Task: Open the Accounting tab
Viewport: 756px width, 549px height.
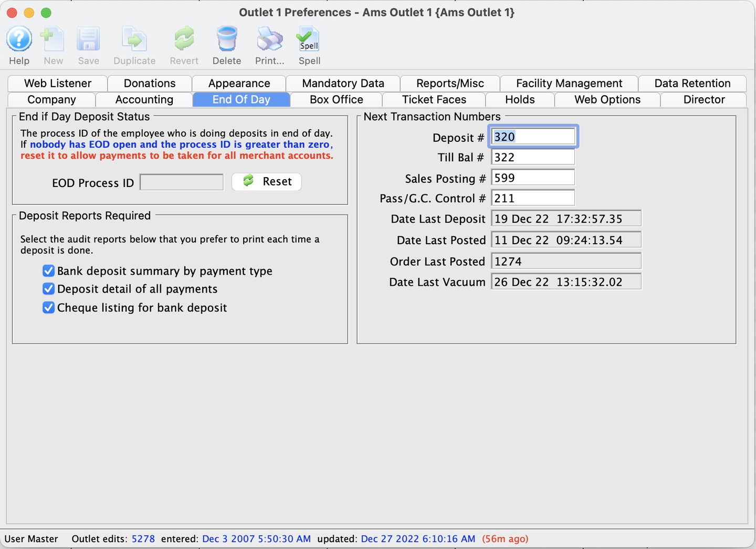Action: pos(144,100)
